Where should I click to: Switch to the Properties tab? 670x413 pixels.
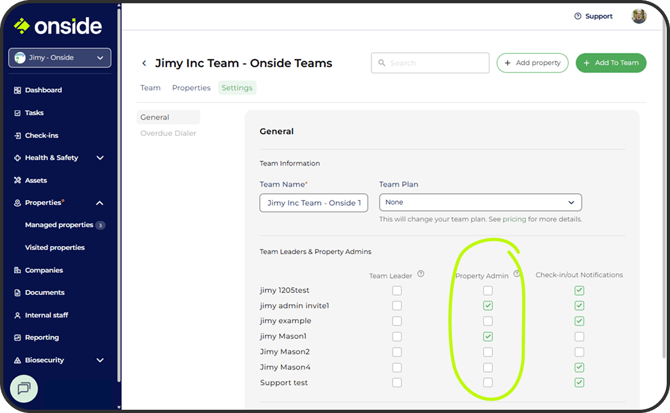coord(191,88)
